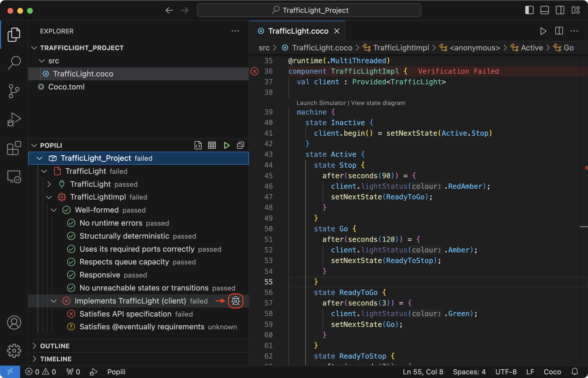
Task: Click the Popili view-source file icon
Action: [x=198, y=145]
